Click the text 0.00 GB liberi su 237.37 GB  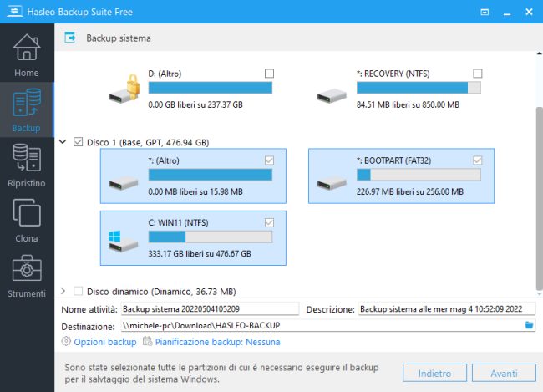pyautogui.click(x=195, y=104)
